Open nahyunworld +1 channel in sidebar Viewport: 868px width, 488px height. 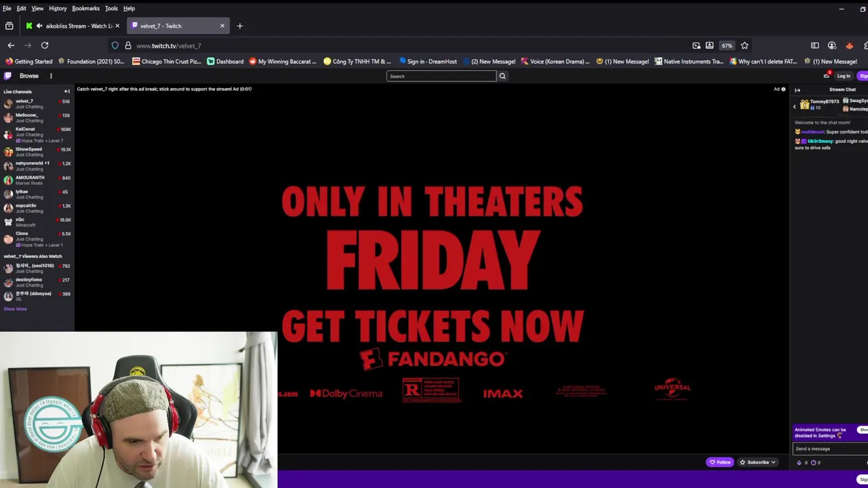click(x=37, y=166)
